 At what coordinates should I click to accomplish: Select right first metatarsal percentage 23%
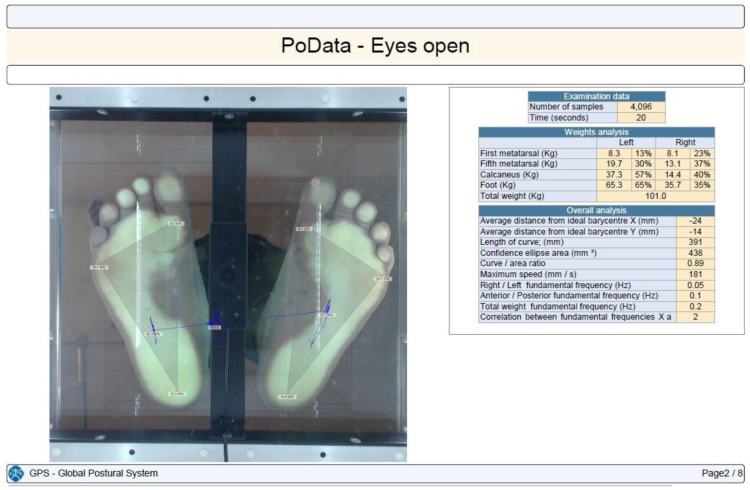click(702, 154)
